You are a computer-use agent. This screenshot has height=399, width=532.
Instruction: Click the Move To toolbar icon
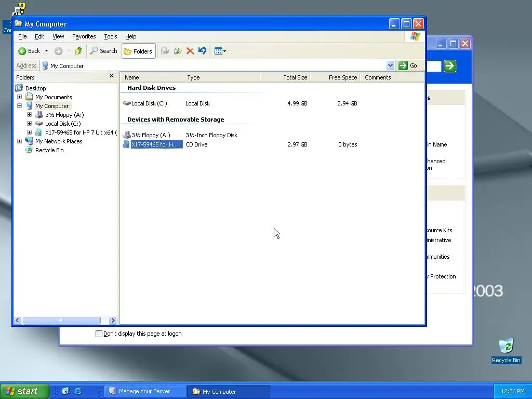point(165,51)
